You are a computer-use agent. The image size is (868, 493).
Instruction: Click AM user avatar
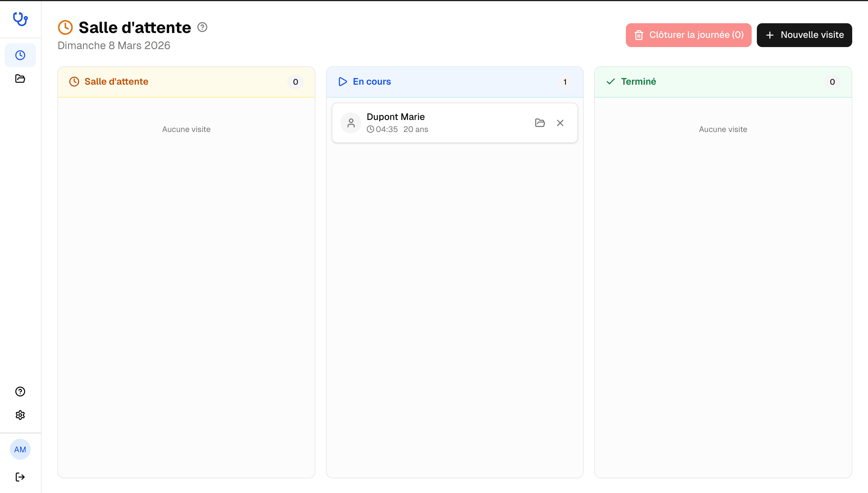point(20,450)
